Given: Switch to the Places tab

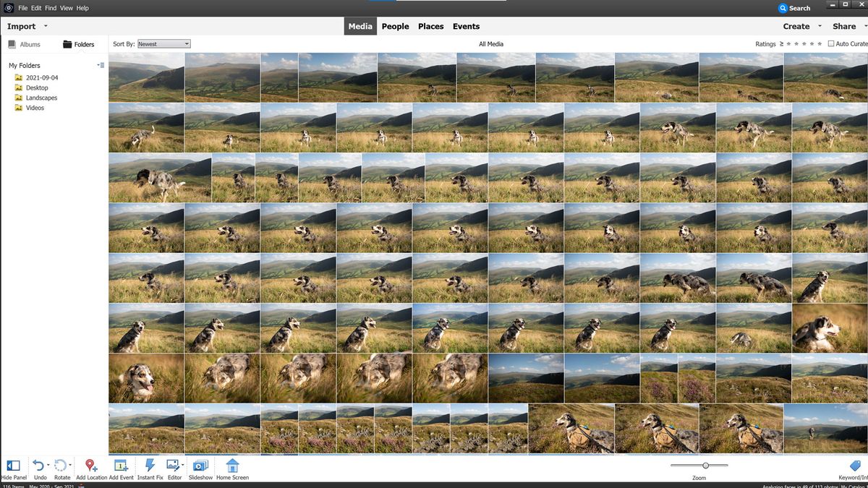Looking at the screenshot, I should [x=430, y=26].
